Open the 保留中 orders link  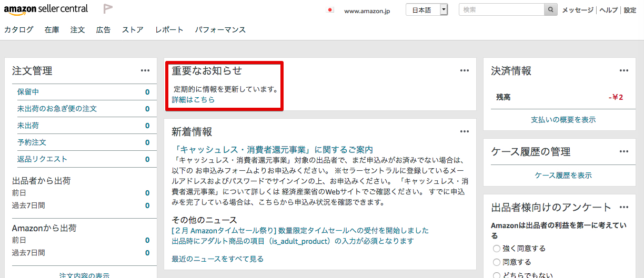pyautogui.click(x=28, y=92)
